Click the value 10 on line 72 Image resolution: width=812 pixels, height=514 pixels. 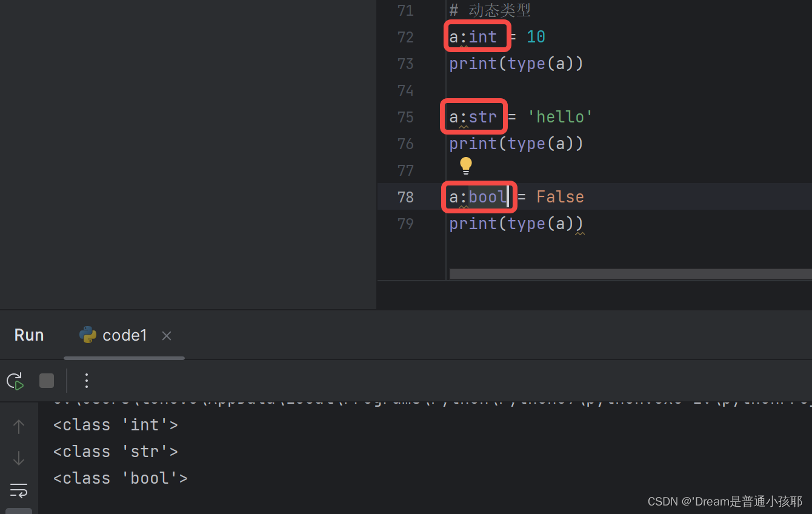536,37
